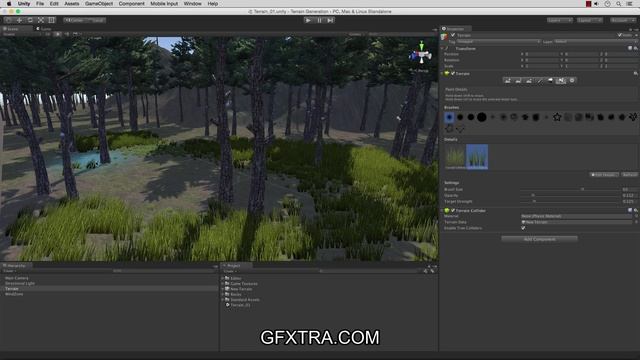
Task: Choose the third solid round brush
Action: coord(471,117)
